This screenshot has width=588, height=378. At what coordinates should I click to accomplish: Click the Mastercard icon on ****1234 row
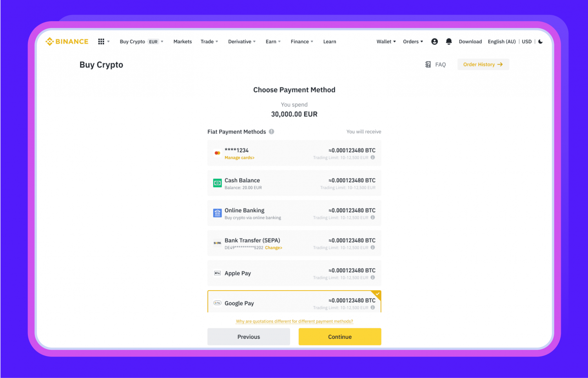pyautogui.click(x=217, y=153)
